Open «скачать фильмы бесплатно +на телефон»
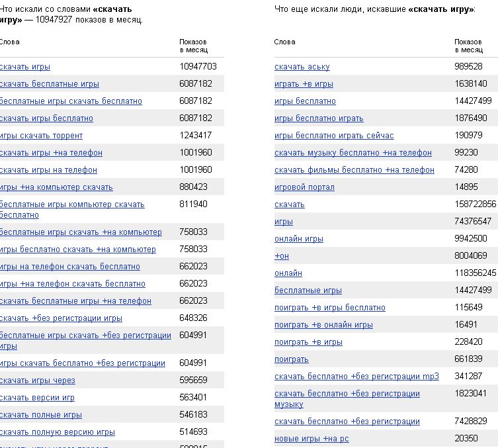The width and height of the screenshot is (498, 448). click(354, 170)
